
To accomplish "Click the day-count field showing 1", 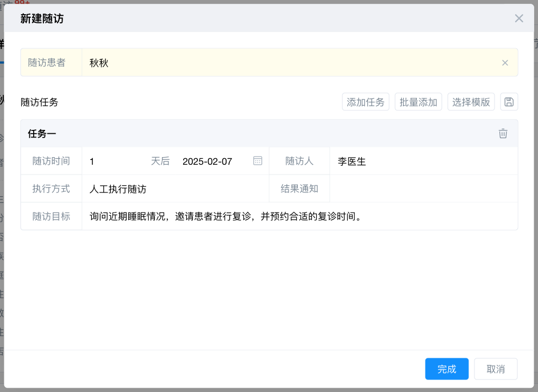I will click(114, 161).
